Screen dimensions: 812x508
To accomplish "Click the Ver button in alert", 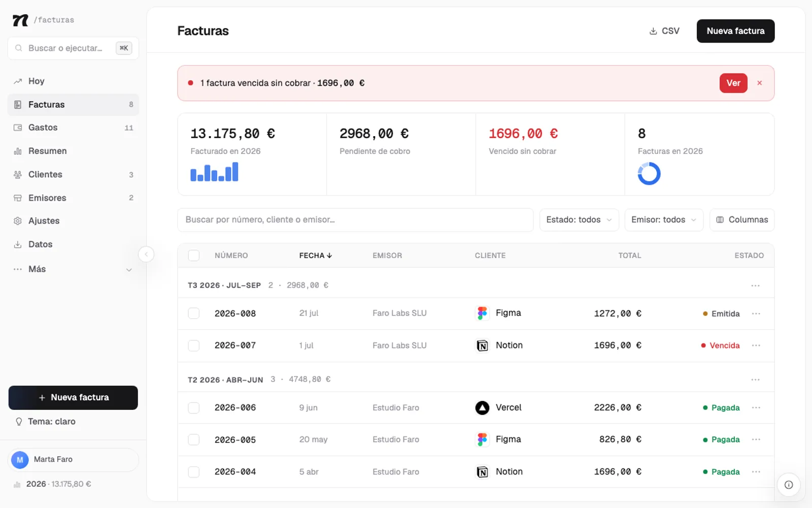I will (733, 83).
